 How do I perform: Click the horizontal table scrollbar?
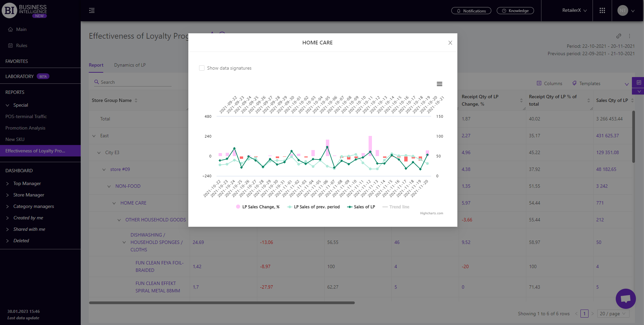pyautogui.click(x=222, y=303)
